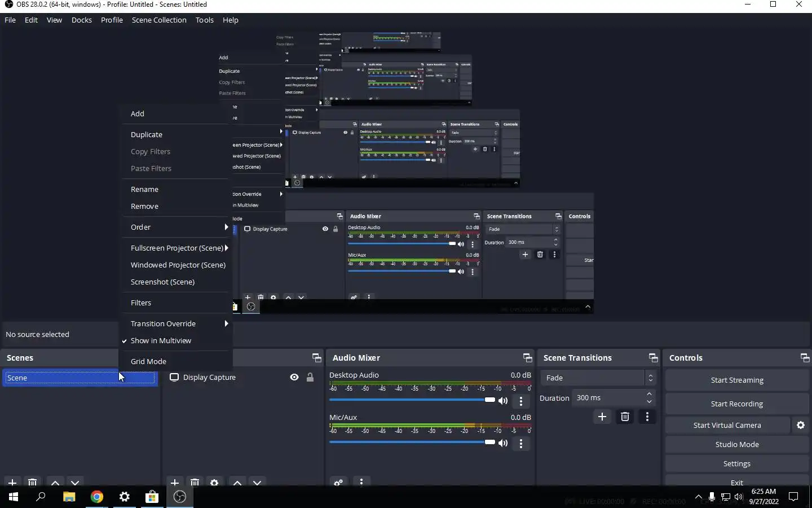
Task: Open source properties gear icon
Action: point(214,483)
